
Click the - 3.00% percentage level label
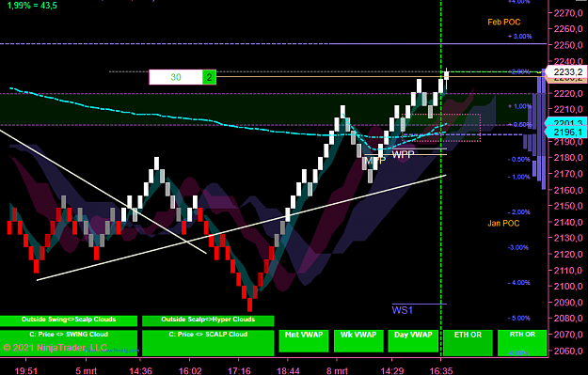click(x=517, y=247)
